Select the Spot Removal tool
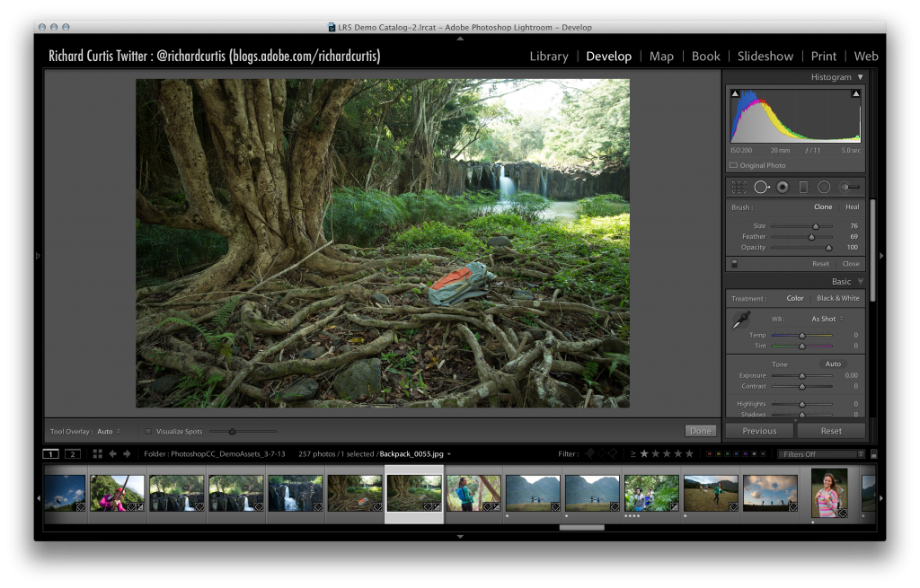 761,187
